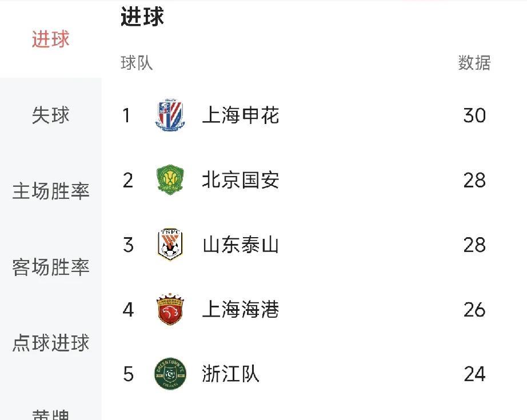527x420 pixels.
Task: Open the 山东泰山 team link
Action: [241, 245]
